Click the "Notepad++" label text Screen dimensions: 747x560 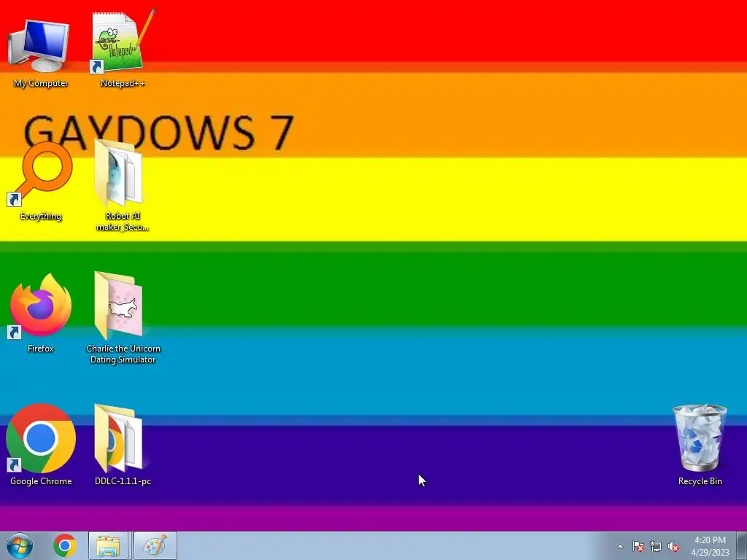click(123, 83)
